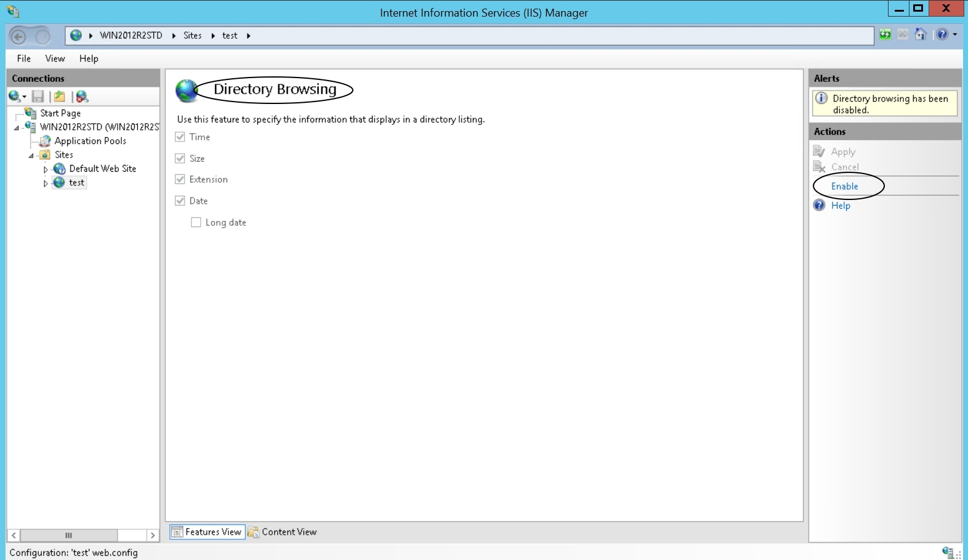The width and height of the screenshot is (968, 560).
Task: Click the "Directory browsing has been disabled." alert text
Action: (x=890, y=104)
